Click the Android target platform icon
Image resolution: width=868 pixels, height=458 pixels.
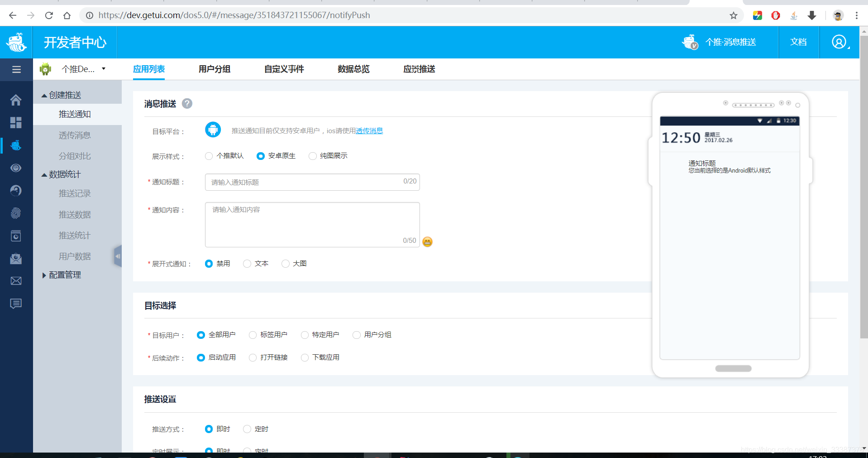(x=213, y=130)
